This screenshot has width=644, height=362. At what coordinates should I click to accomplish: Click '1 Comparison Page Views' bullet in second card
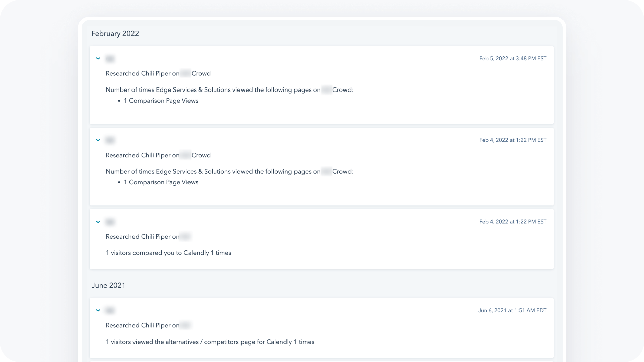(x=161, y=182)
